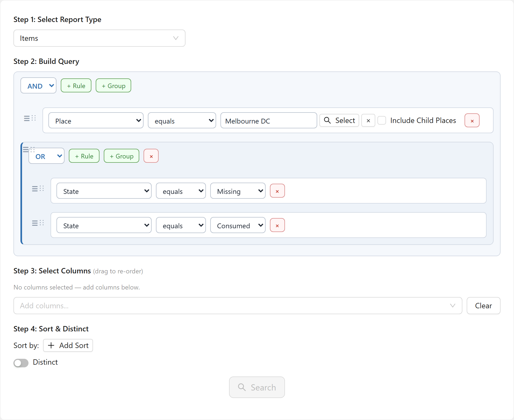Grab the drag handle of the Place rule
Image resolution: width=514 pixels, height=420 pixels.
30,118
